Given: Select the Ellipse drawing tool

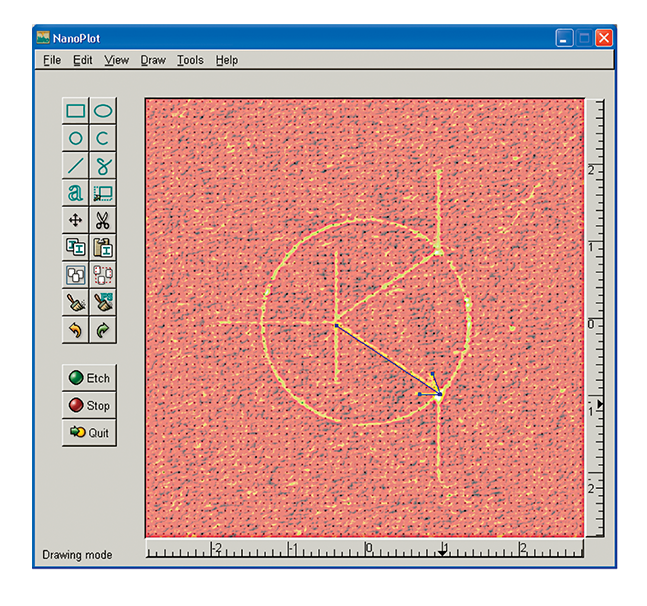Looking at the screenshot, I should click(x=103, y=111).
